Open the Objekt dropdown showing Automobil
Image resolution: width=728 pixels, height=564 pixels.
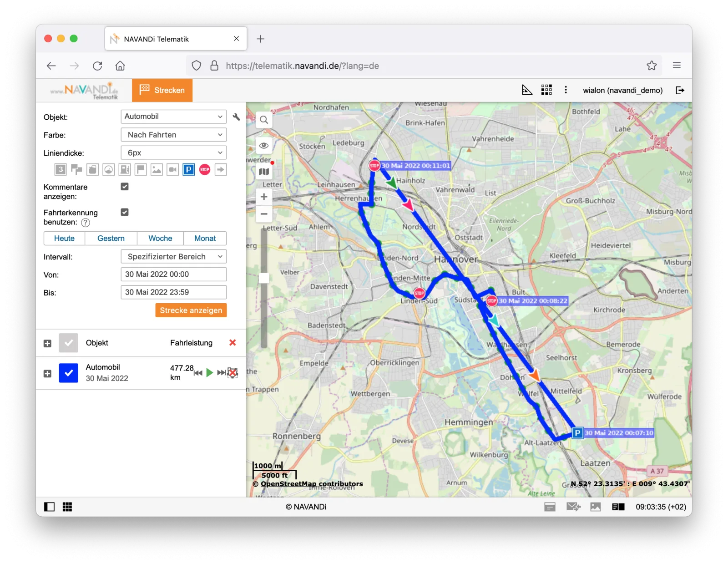pos(174,117)
